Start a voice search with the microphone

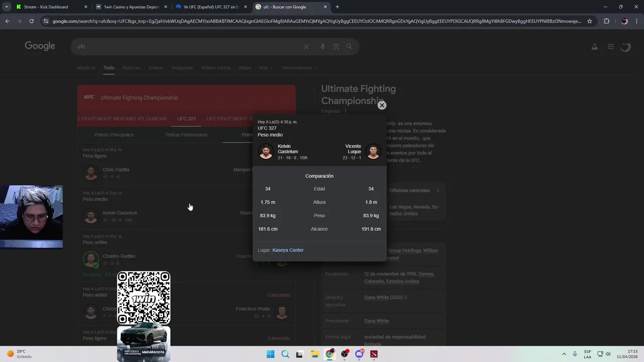click(323, 46)
